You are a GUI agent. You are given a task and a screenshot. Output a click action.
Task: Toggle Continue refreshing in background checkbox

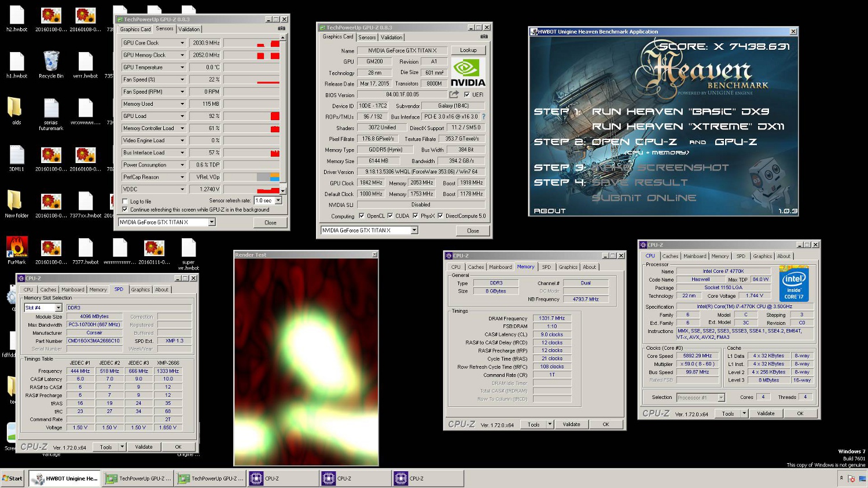tap(125, 209)
